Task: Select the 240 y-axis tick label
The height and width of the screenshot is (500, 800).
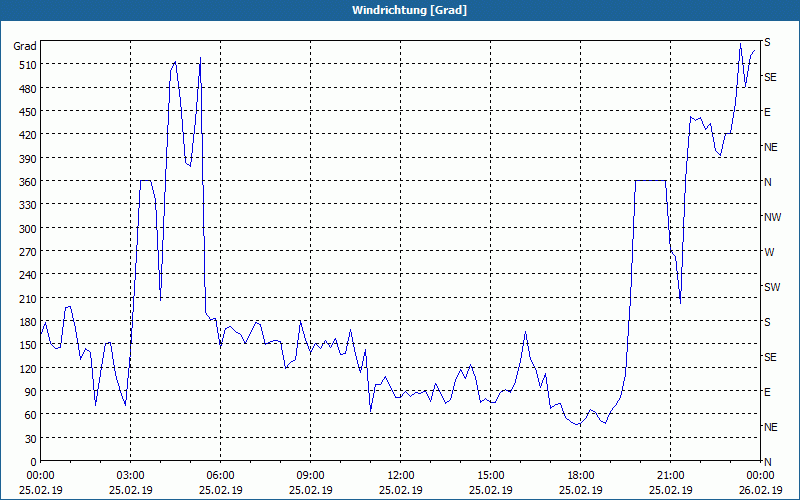Action: point(28,276)
